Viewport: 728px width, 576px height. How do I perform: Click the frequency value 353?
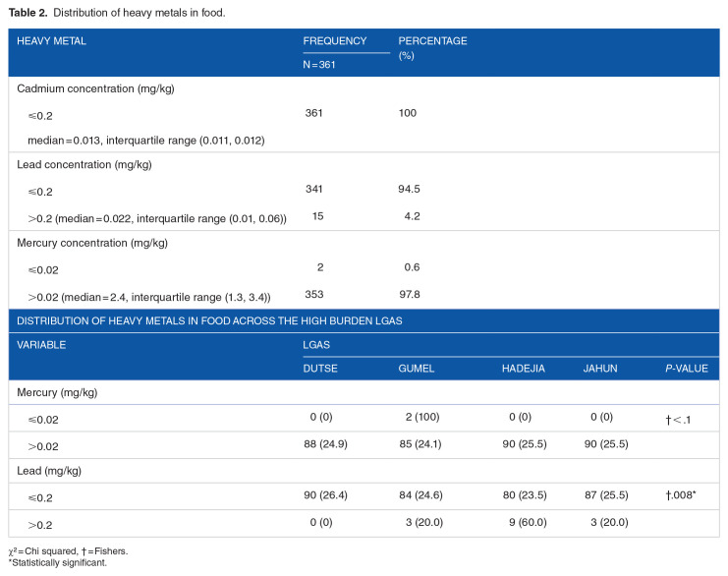point(314,294)
